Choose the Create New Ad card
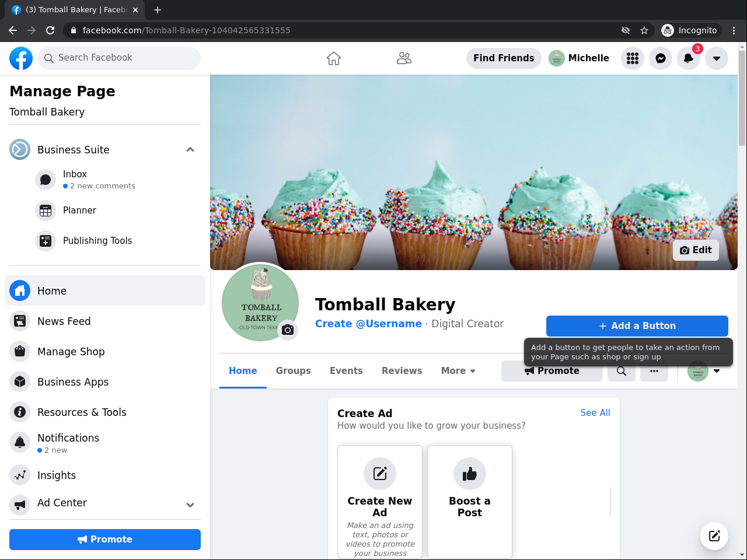The image size is (747, 560). [380, 502]
